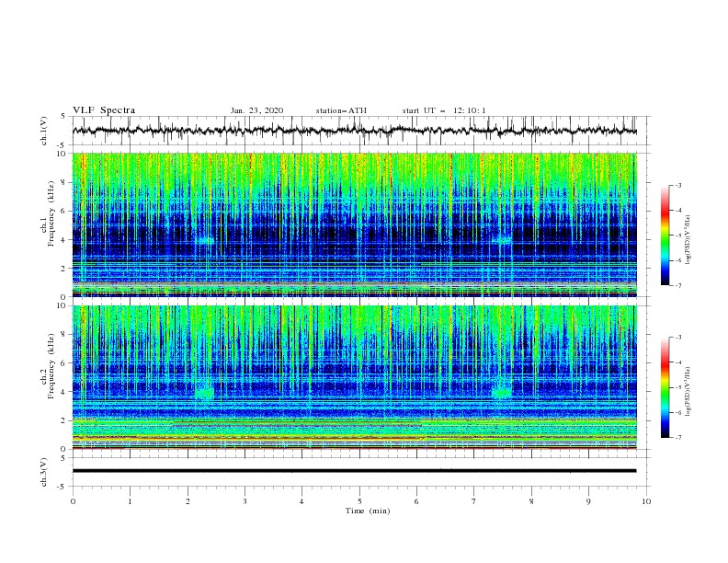Click the "5" tick on ch.1(V) axis
This screenshot has width=728, height=563.
(63, 116)
